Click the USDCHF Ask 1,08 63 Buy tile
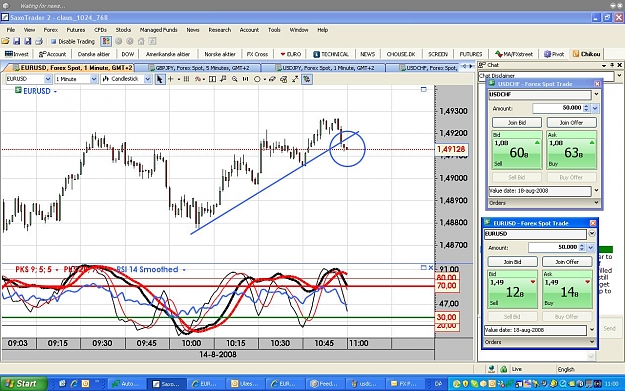The height and width of the screenshot is (391, 625). (x=571, y=149)
